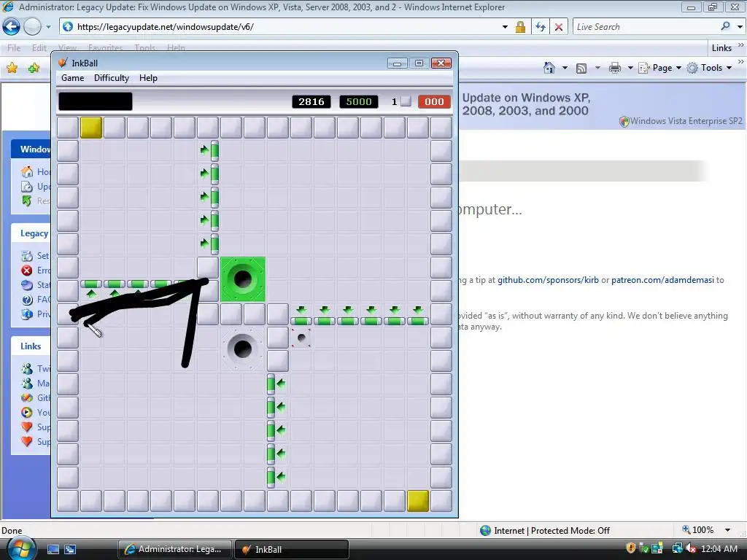This screenshot has width=747, height=560.
Task: Click the Home icon in the IE command bar
Action: 549,68
